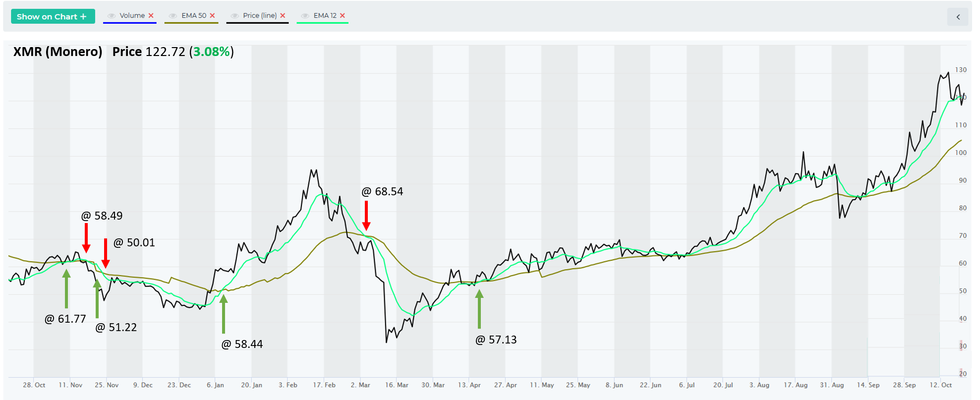This screenshot has width=980, height=400.
Task: Click the 8. Jun date axis label
Action: tap(614, 385)
